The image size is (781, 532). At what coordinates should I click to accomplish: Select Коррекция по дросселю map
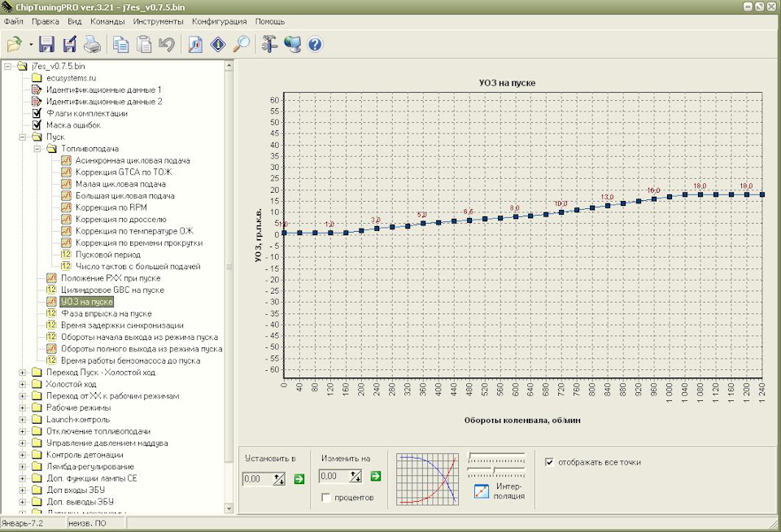click(121, 220)
